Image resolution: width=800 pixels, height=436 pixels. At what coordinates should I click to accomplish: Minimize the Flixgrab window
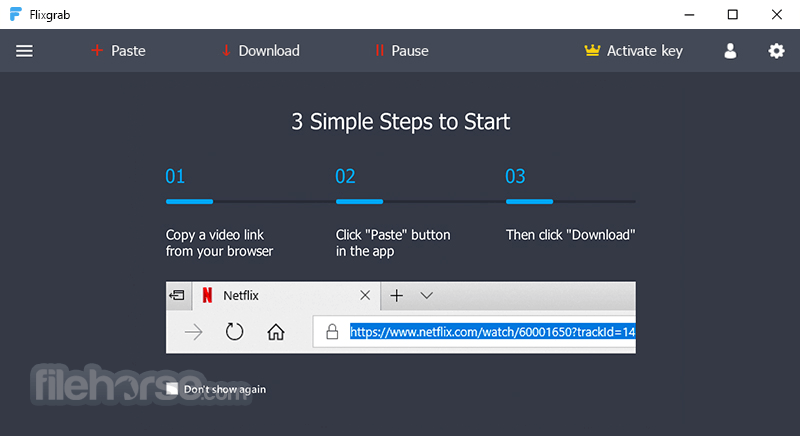pyautogui.click(x=689, y=14)
